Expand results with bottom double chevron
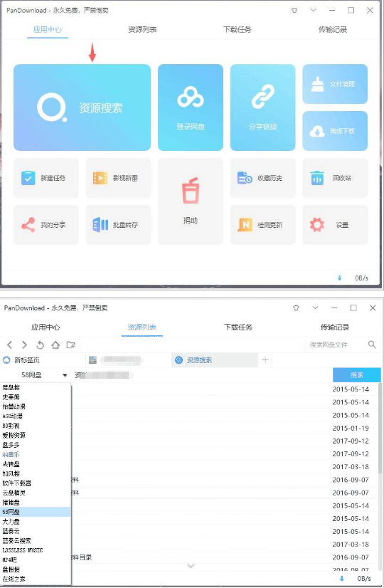Image resolution: width=384 pixels, height=588 pixels. (x=191, y=566)
